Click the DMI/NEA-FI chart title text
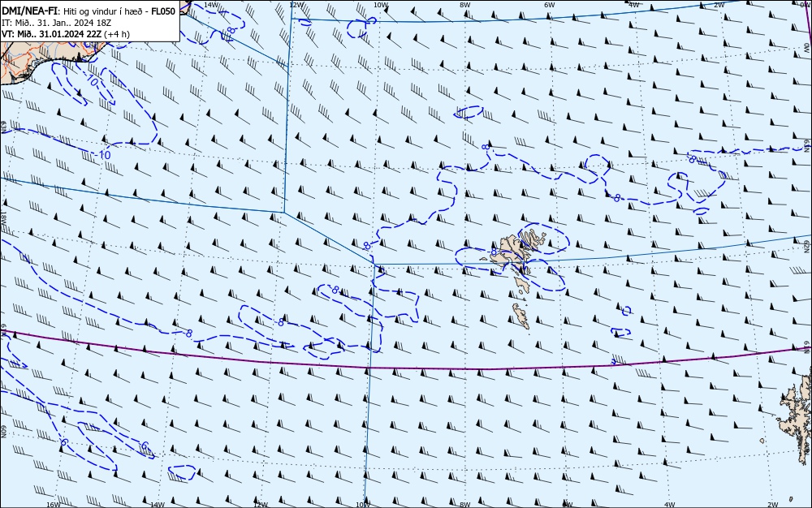812x508 pixels. (88, 11)
